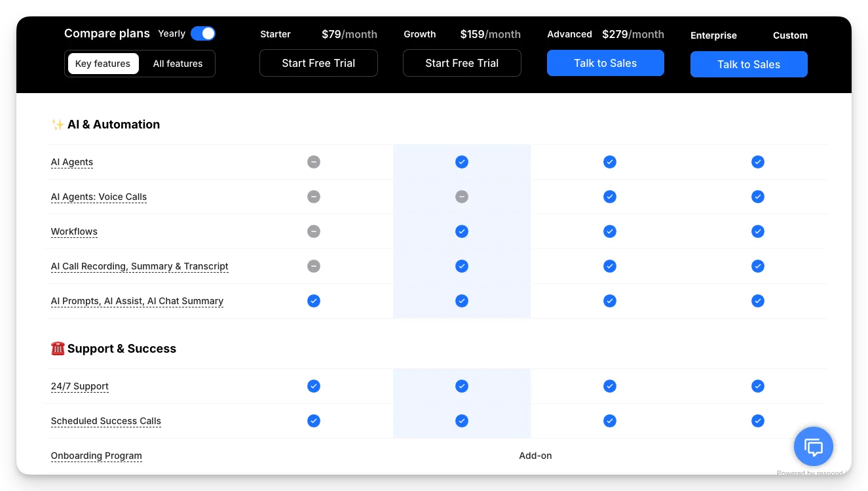
Task: Open the 24/7 Support feature link
Action: click(x=80, y=386)
